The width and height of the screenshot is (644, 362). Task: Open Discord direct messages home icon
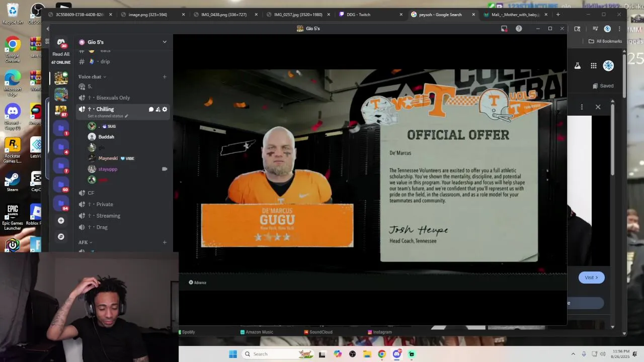pyautogui.click(x=61, y=42)
